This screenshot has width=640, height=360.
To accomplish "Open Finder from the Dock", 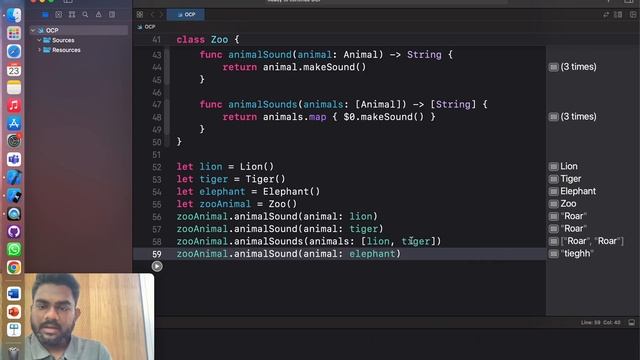I will pos(14,16).
